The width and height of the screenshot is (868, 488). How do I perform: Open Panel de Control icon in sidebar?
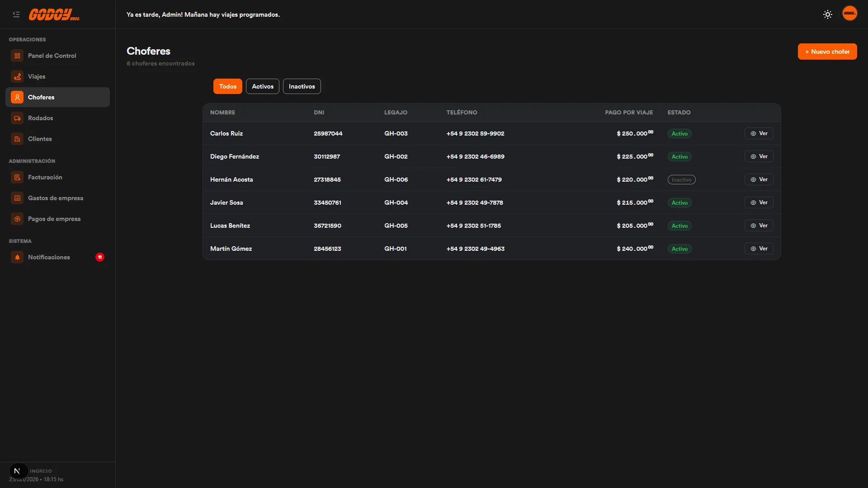click(x=17, y=56)
